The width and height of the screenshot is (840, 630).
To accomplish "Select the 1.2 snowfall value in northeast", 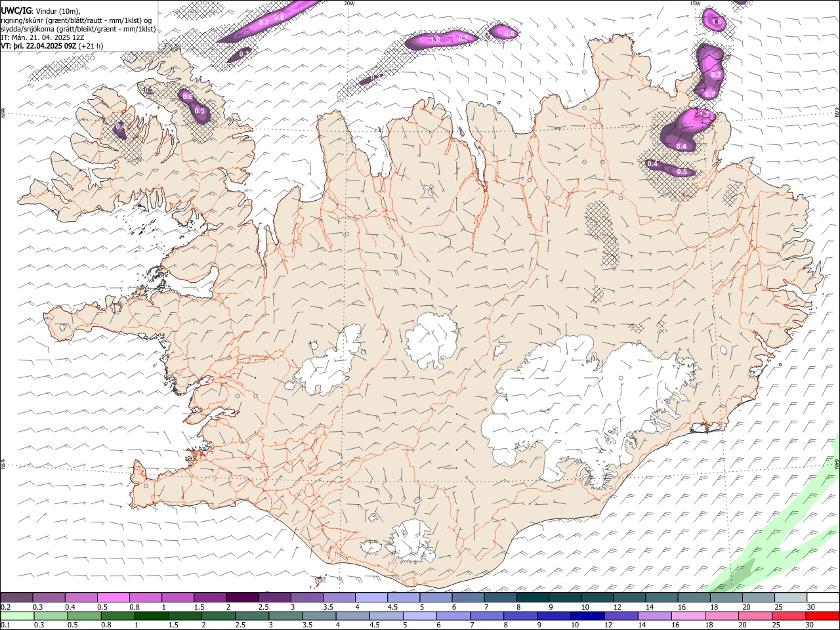I will pyautogui.click(x=704, y=115).
